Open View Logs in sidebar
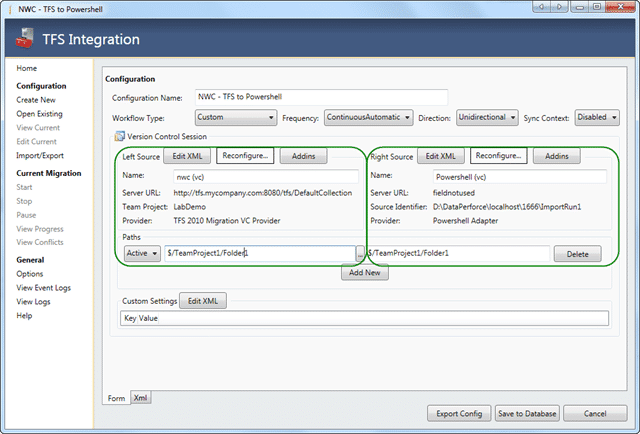The width and height of the screenshot is (640, 434). click(x=33, y=302)
